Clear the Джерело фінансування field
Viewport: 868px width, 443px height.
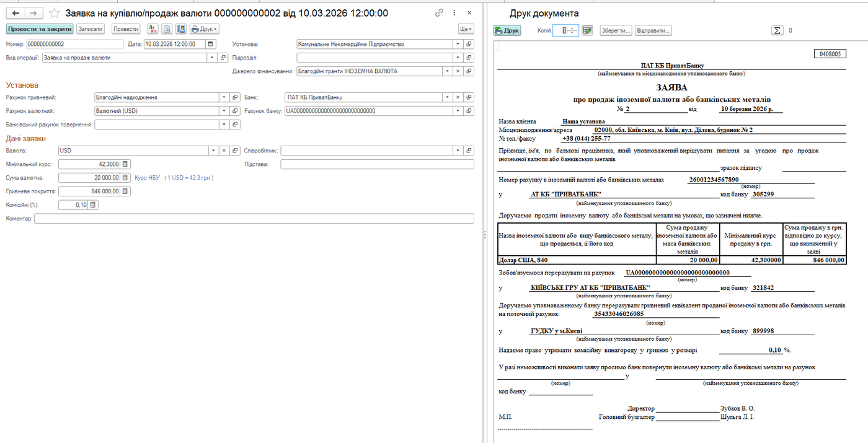458,71
